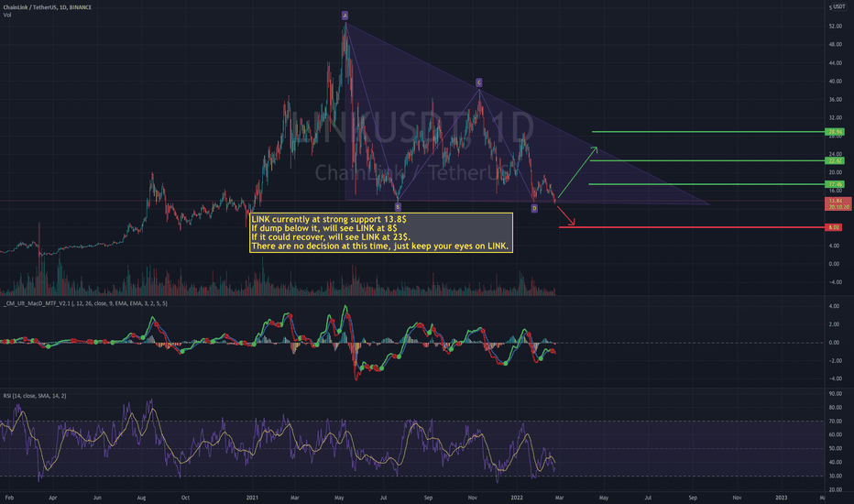Image resolution: width=854 pixels, height=504 pixels.
Task: Select the RSI (14, close, SMA) indicator label
Action: coord(35,396)
